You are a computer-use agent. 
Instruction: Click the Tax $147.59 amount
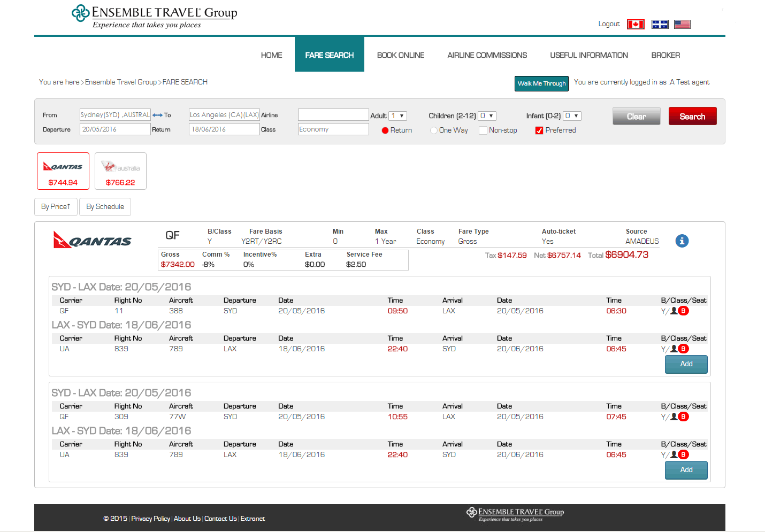click(512, 256)
